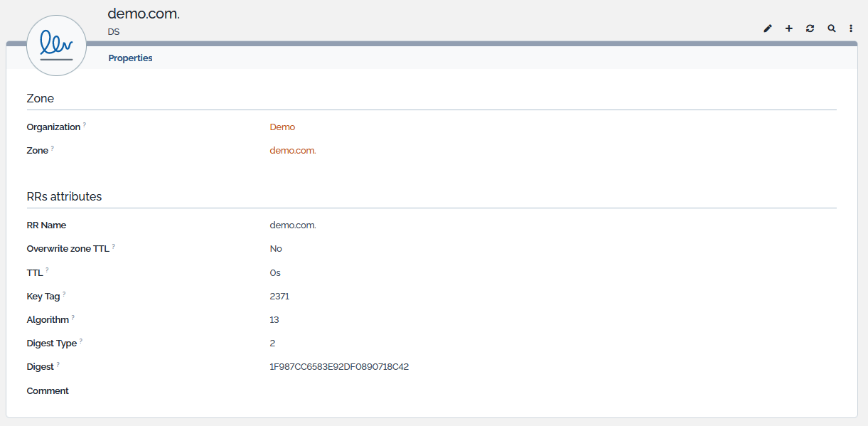The height and width of the screenshot is (426, 868).
Task: Show help tooltip next to Organization
Action: (x=85, y=124)
